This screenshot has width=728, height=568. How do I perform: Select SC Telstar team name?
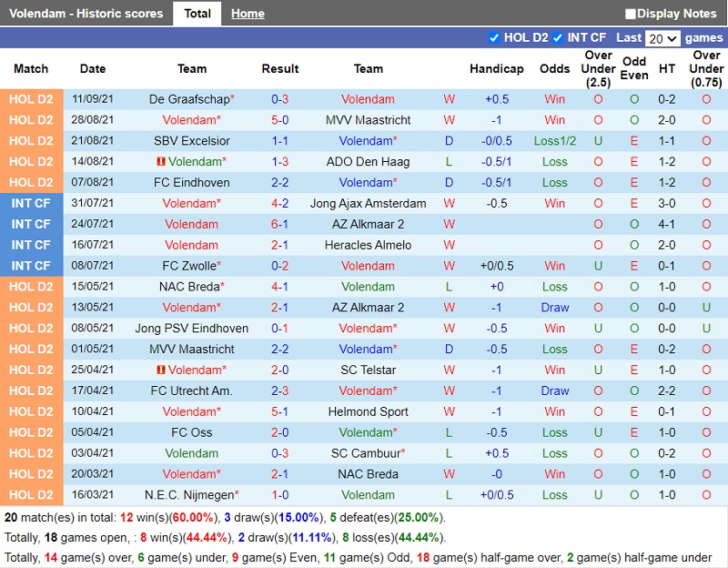click(x=369, y=370)
